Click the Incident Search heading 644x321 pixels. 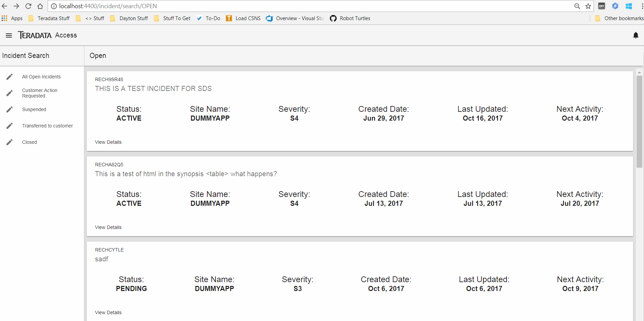click(x=26, y=56)
